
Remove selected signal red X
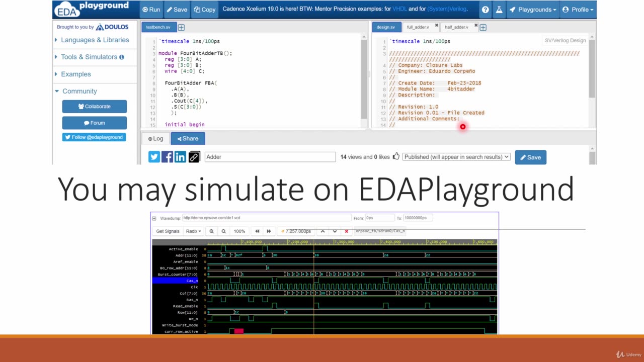click(346, 231)
